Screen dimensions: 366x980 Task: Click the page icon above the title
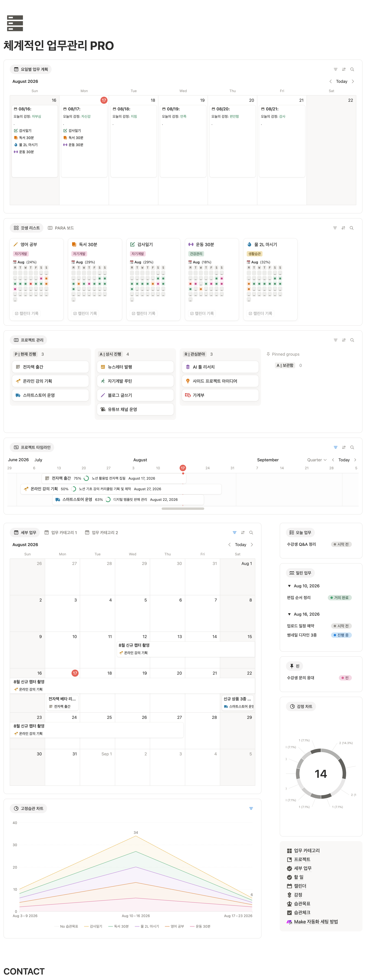pyautogui.click(x=15, y=23)
